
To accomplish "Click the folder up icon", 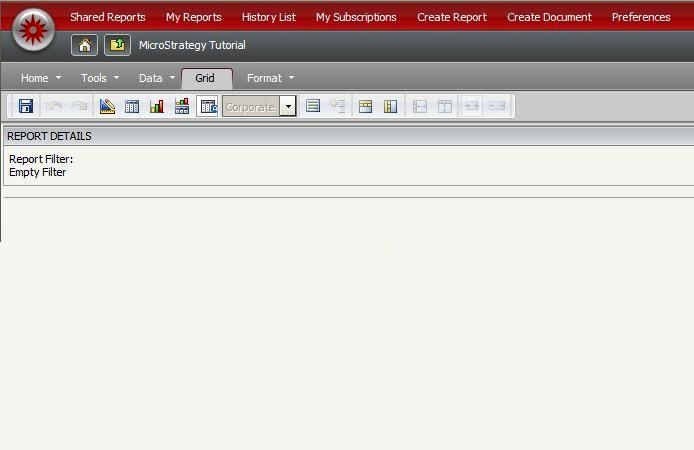I will tap(117, 45).
